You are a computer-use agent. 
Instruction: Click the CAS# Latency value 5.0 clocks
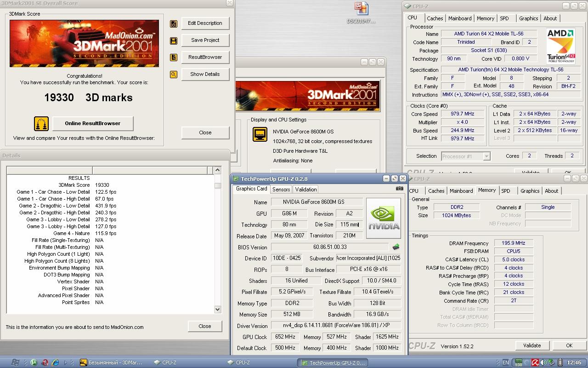click(x=514, y=259)
